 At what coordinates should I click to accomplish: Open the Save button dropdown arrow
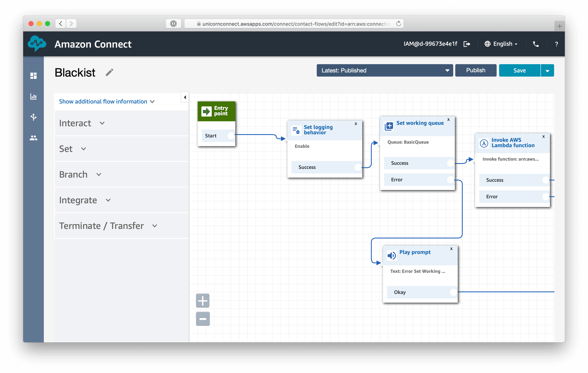pyautogui.click(x=547, y=71)
